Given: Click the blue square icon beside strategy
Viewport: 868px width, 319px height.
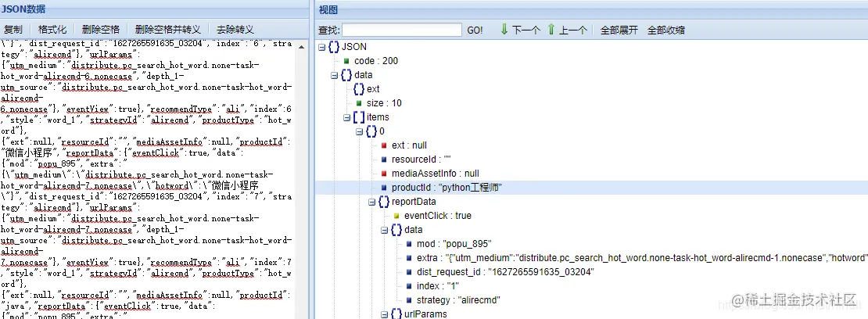Looking at the screenshot, I should pos(409,300).
